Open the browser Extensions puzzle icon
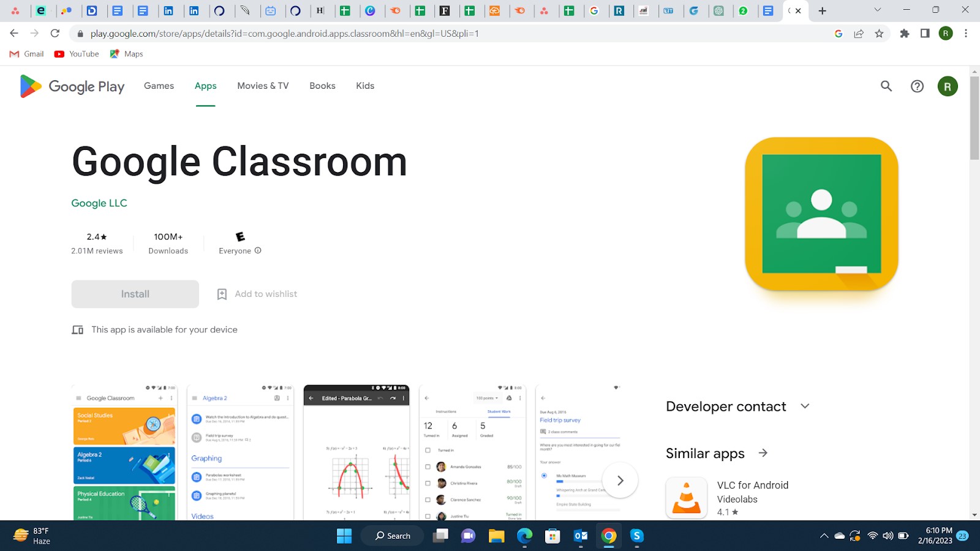Viewport: 980px width, 551px height. pos(905,34)
